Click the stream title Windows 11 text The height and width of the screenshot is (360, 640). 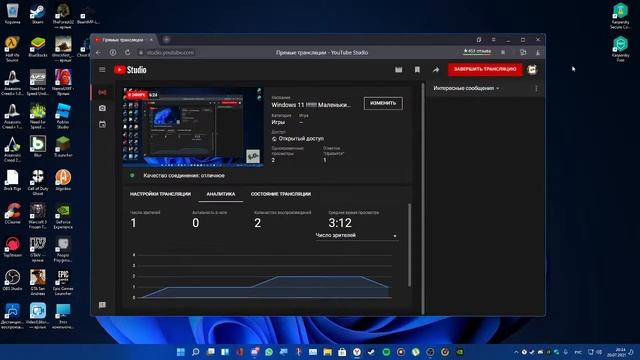311,105
